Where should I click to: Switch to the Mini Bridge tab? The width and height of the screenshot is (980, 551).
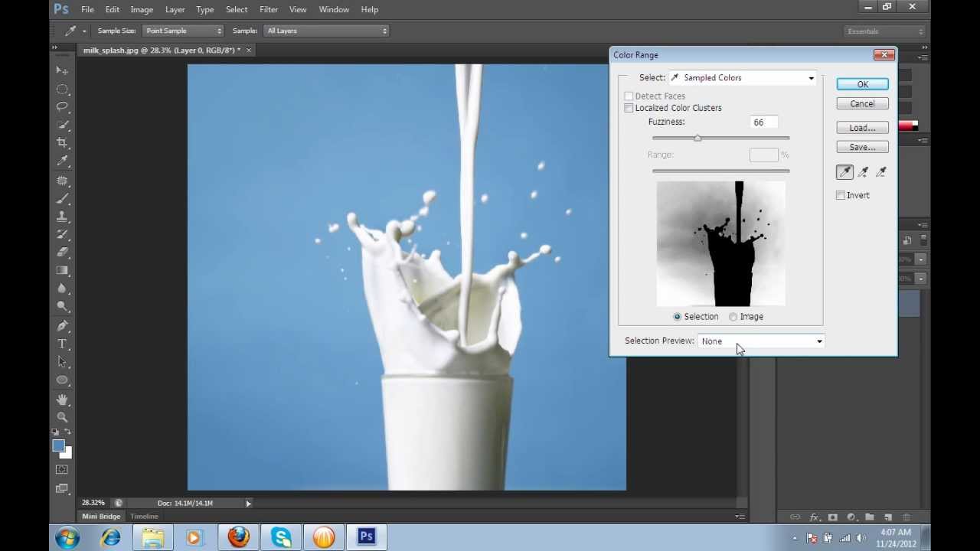100,516
